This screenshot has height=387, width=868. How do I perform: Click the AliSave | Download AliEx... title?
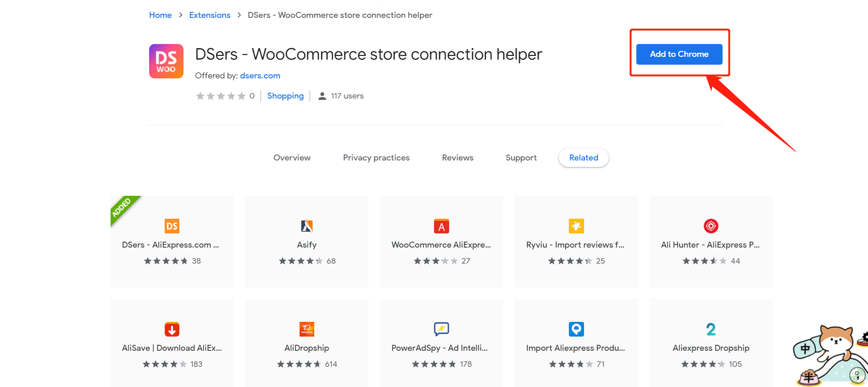[x=172, y=348]
